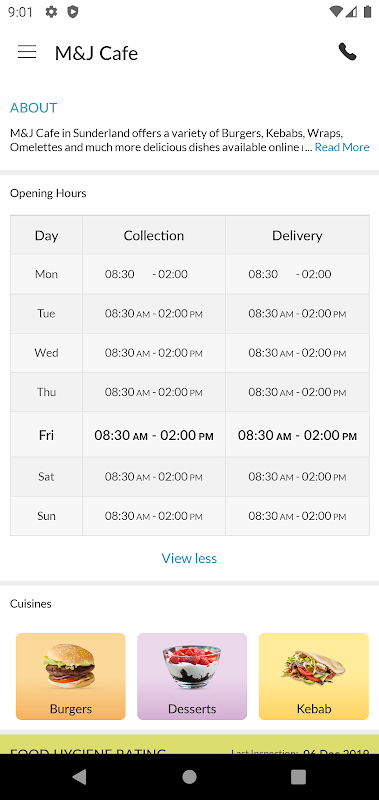Tap the settings gear in status bar

pyautogui.click(x=52, y=12)
